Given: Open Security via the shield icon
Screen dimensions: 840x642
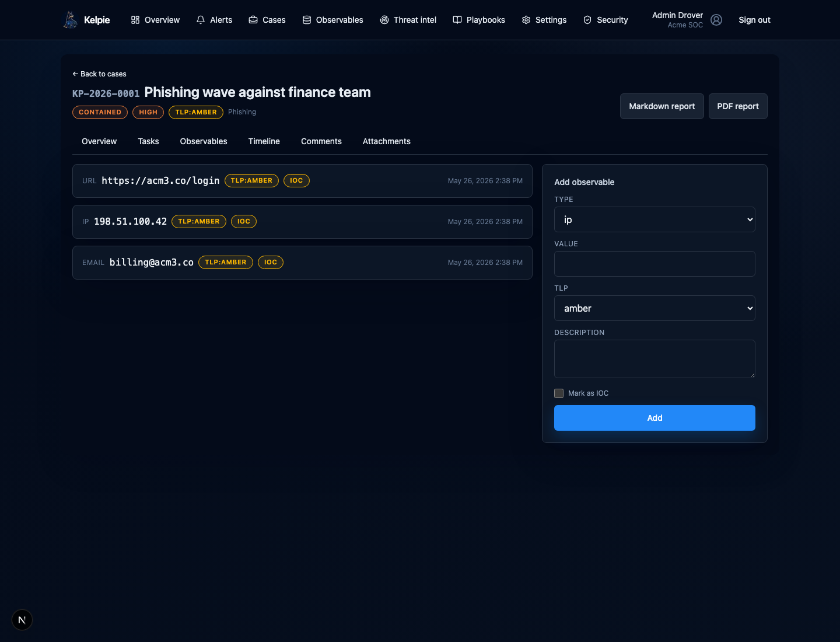Looking at the screenshot, I should click(587, 20).
